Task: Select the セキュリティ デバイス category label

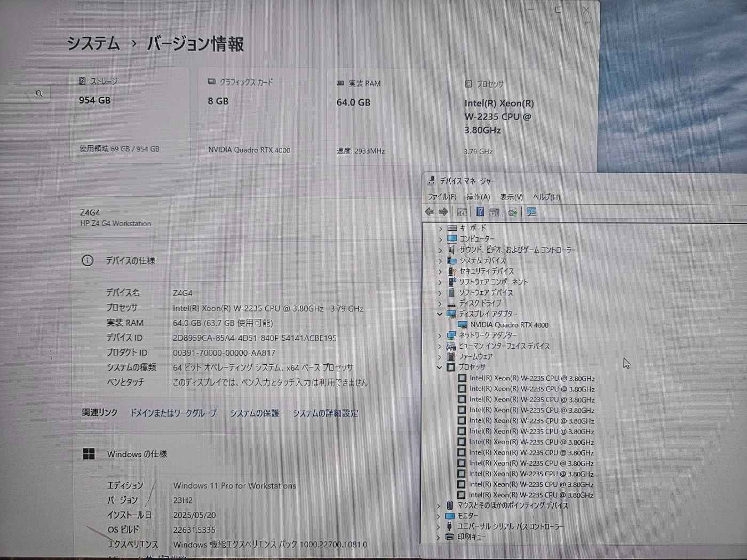Action: point(487,271)
